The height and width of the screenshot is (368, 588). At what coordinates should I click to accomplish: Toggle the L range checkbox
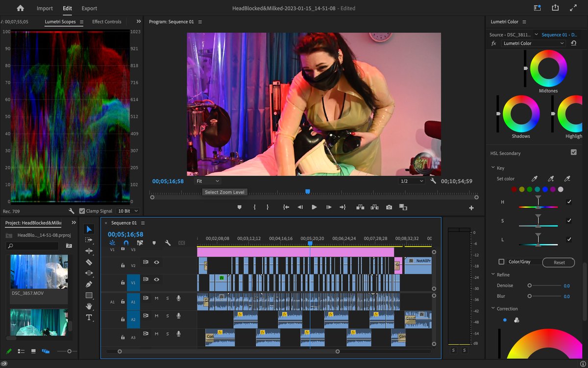[x=569, y=239]
